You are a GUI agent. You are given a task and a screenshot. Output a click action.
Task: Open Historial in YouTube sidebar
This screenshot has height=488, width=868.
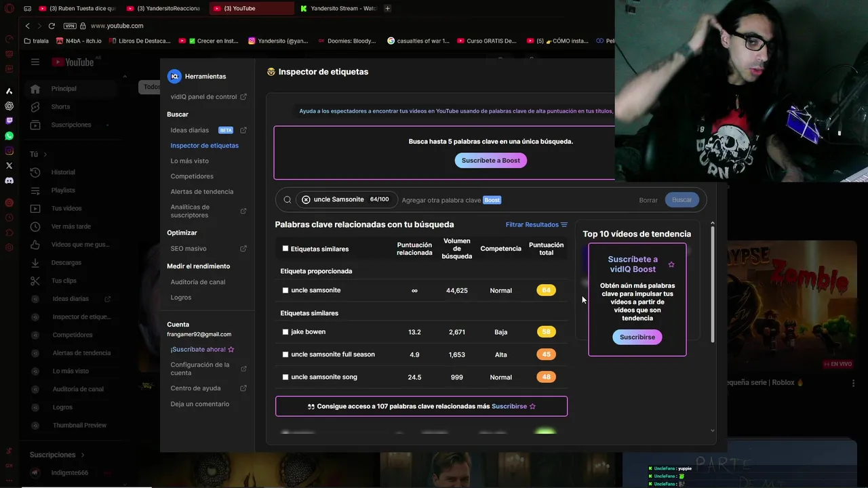(63, 172)
